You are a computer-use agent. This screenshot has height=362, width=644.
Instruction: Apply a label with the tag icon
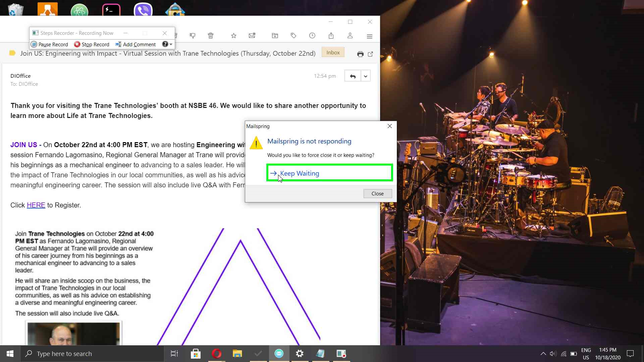[293, 36]
